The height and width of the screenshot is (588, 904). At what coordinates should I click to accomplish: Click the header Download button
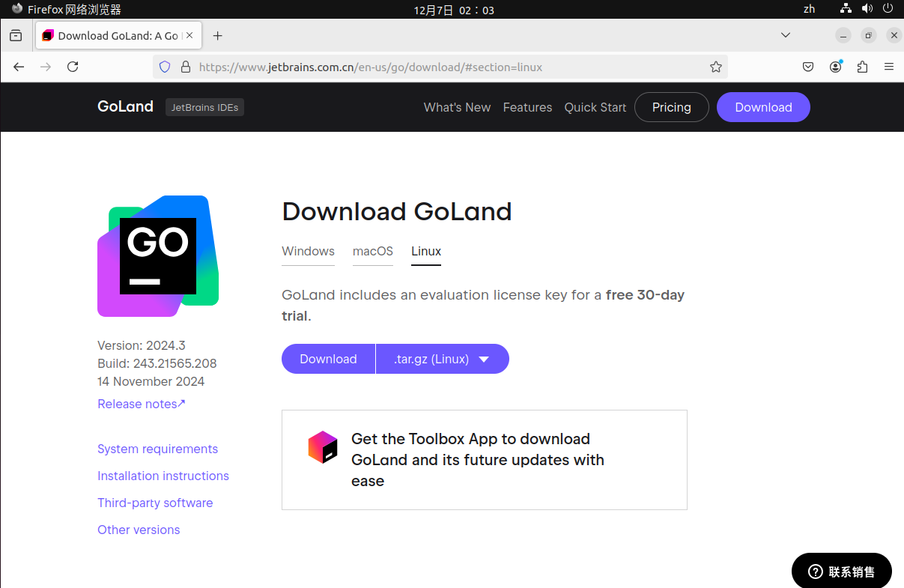click(763, 107)
